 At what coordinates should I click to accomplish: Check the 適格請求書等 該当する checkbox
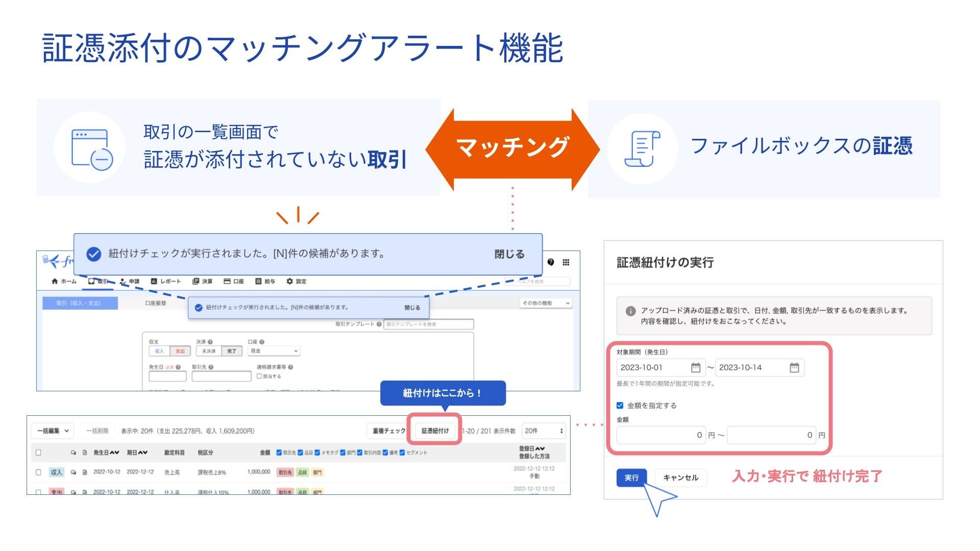pyautogui.click(x=259, y=377)
